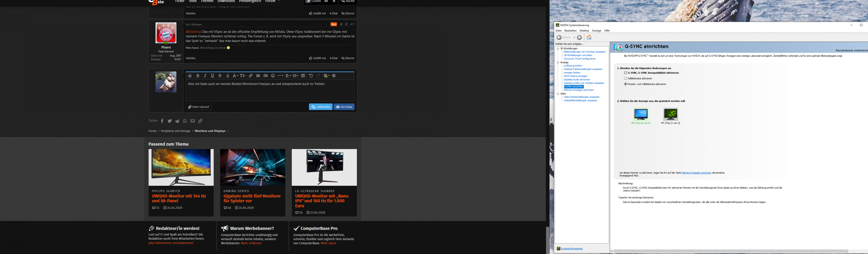Open the editor gear settings icon
The image size is (868, 254).
[x=334, y=76]
